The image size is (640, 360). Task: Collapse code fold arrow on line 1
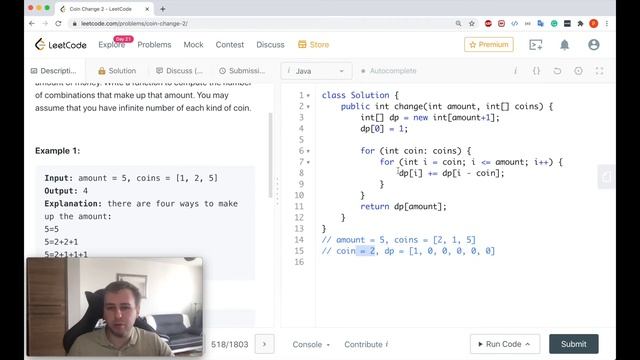308,96
